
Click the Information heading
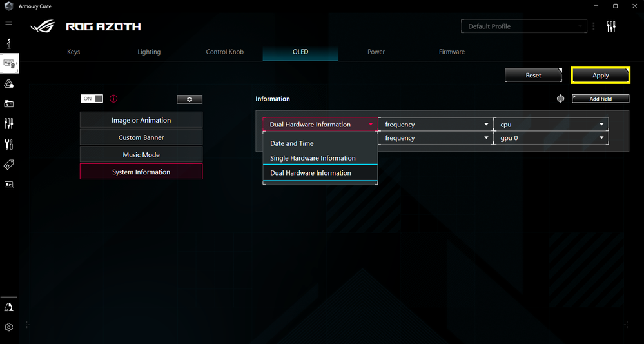point(273,99)
